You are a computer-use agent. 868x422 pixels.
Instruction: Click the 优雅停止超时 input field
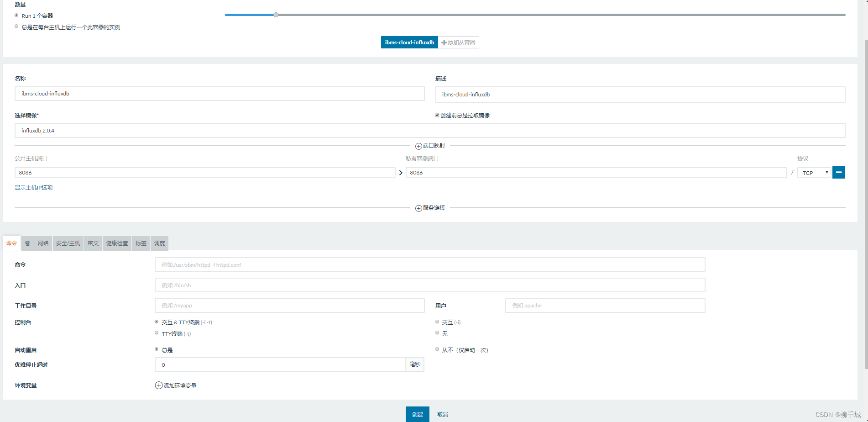pyautogui.click(x=280, y=364)
